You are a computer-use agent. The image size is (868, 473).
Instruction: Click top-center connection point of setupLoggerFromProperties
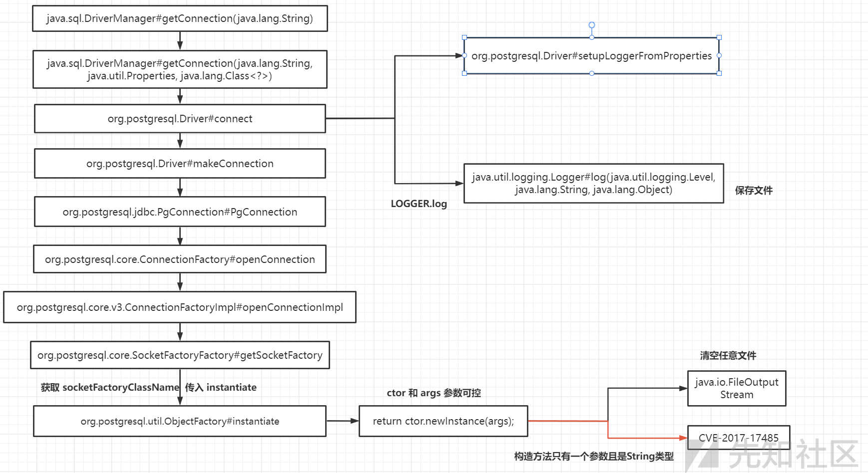pos(592,37)
